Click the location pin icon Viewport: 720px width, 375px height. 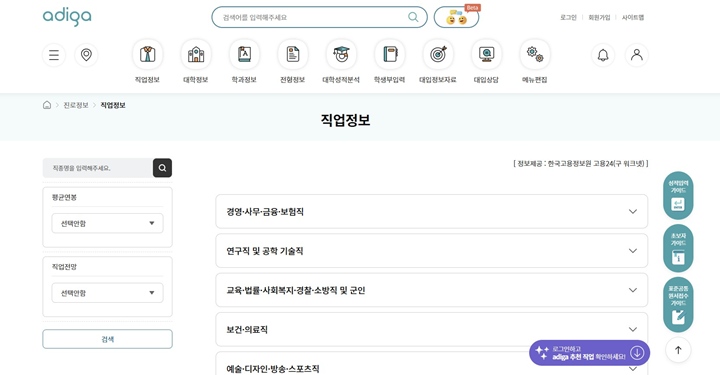coord(86,55)
